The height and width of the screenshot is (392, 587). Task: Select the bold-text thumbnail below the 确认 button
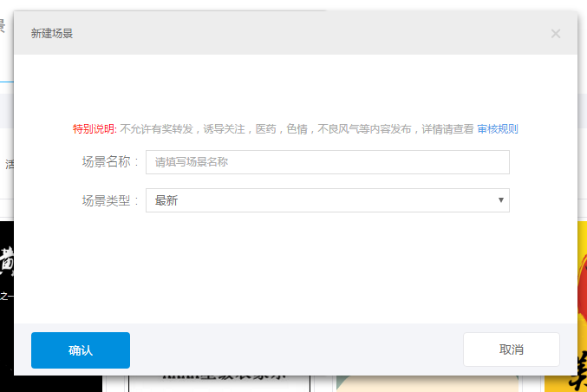tap(217, 382)
